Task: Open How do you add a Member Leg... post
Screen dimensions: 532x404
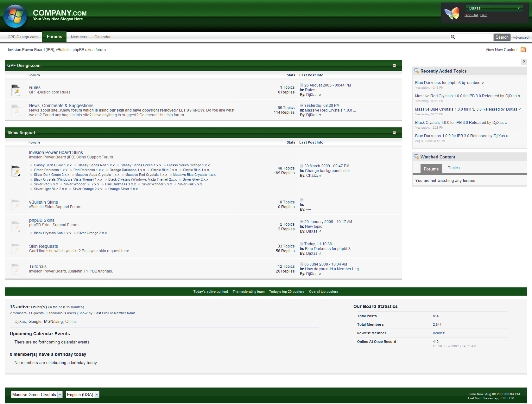Action: (333, 269)
